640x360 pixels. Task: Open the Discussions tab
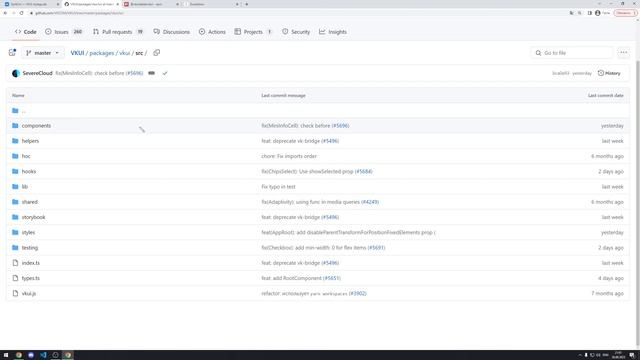[x=171, y=32]
